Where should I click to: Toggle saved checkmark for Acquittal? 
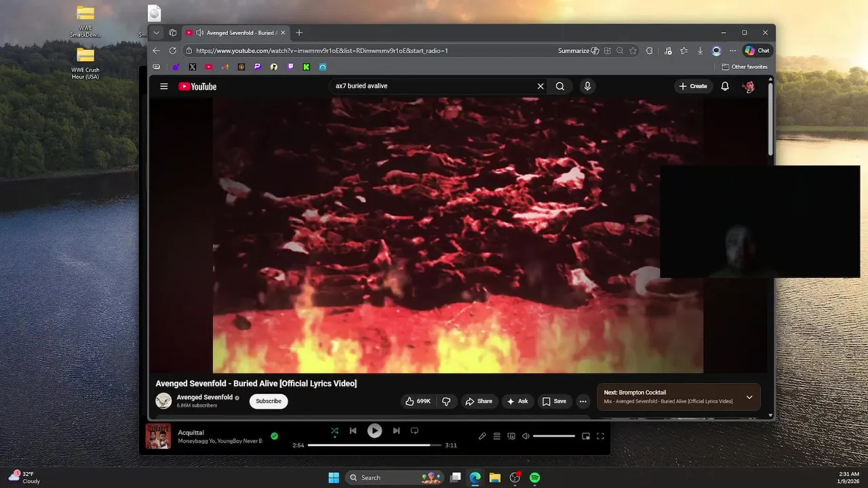click(x=274, y=436)
